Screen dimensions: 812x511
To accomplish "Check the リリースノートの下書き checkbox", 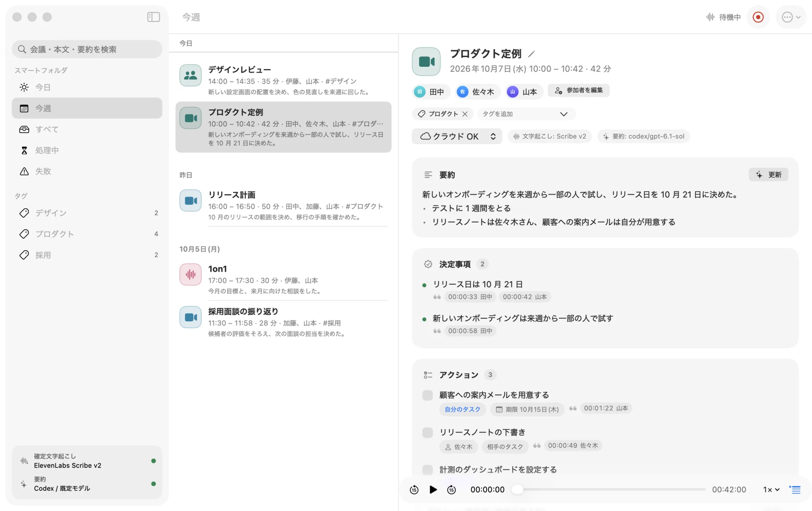I will 428,433.
